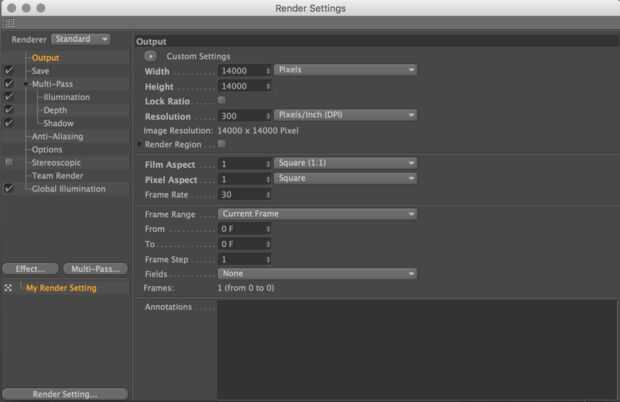Toggle the Save checkbox
Image resolution: width=620 pixels, height=402 pixels.
click(x=9, y=71)
